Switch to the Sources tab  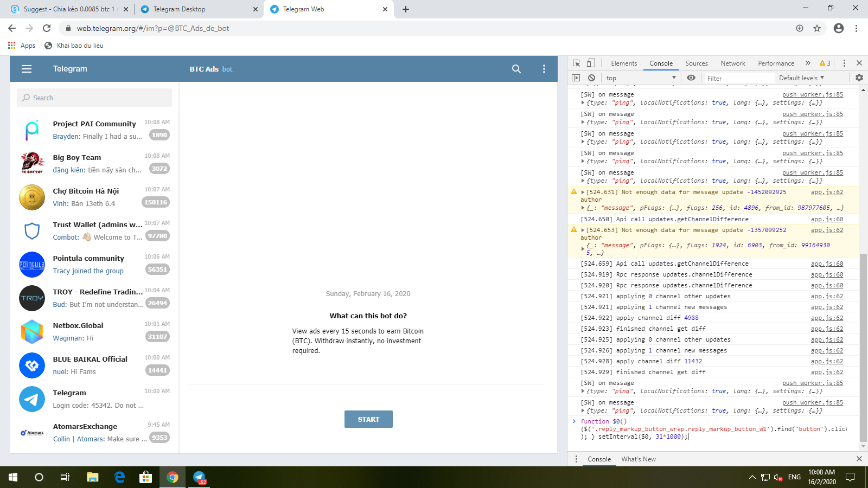[x=696, y=63]
